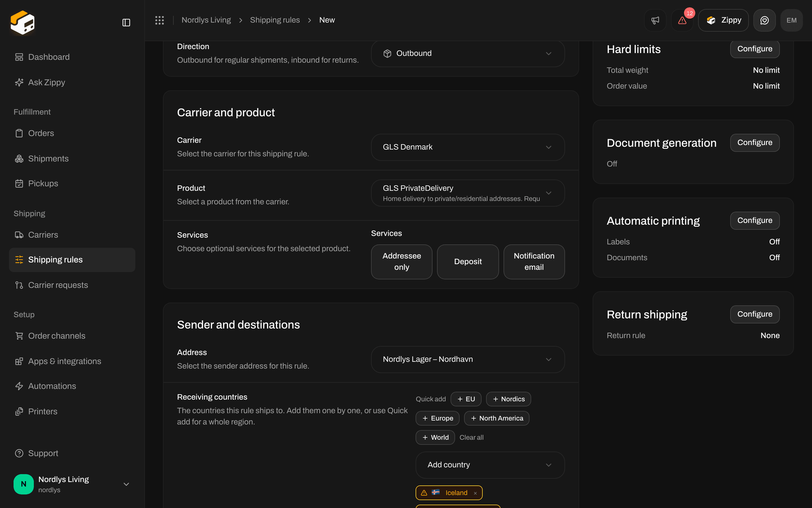The height and width of the screenshot is (508, 812).
Task: Open announcements megaphone icon
Action: (x=655, y=20)
